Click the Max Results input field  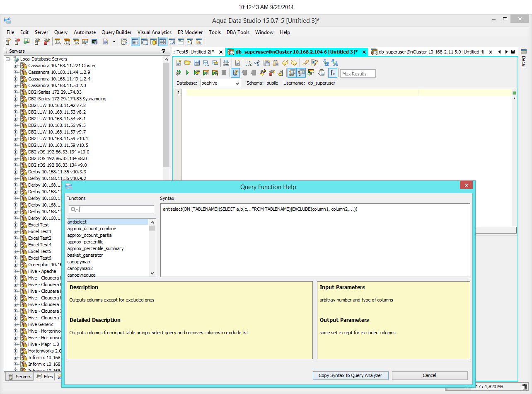pos(358,73)
